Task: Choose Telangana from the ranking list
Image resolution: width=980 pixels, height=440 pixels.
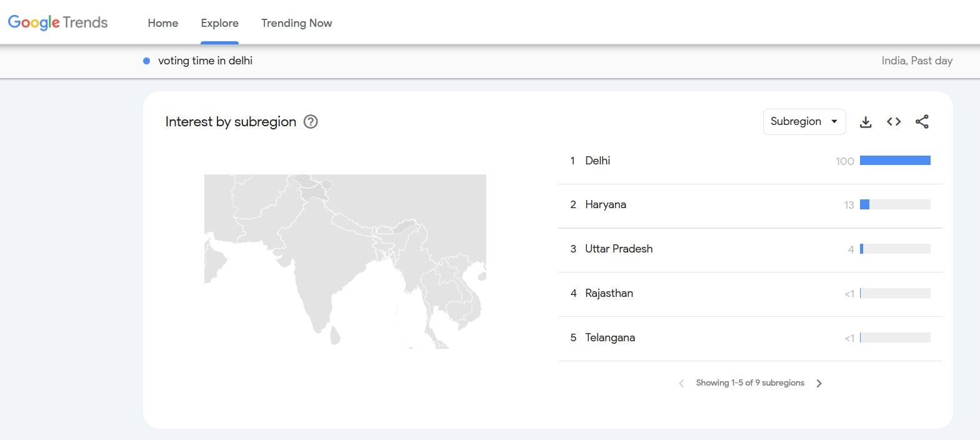Action: 609,337
